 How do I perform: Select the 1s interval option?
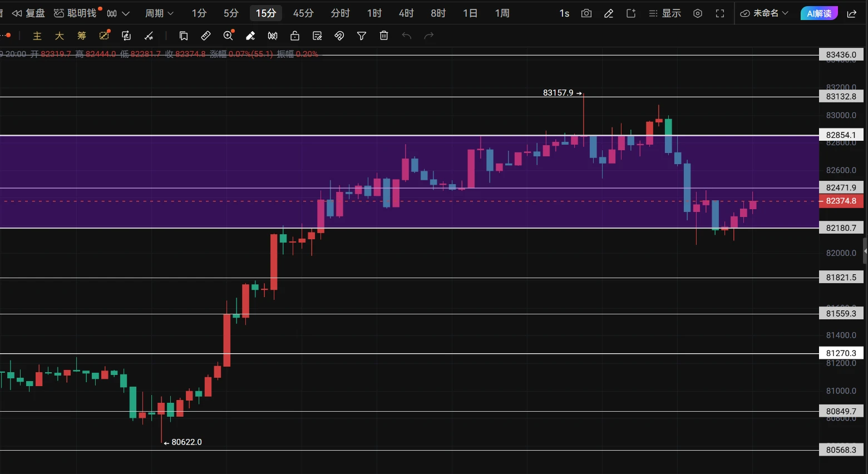pos(564,13)
